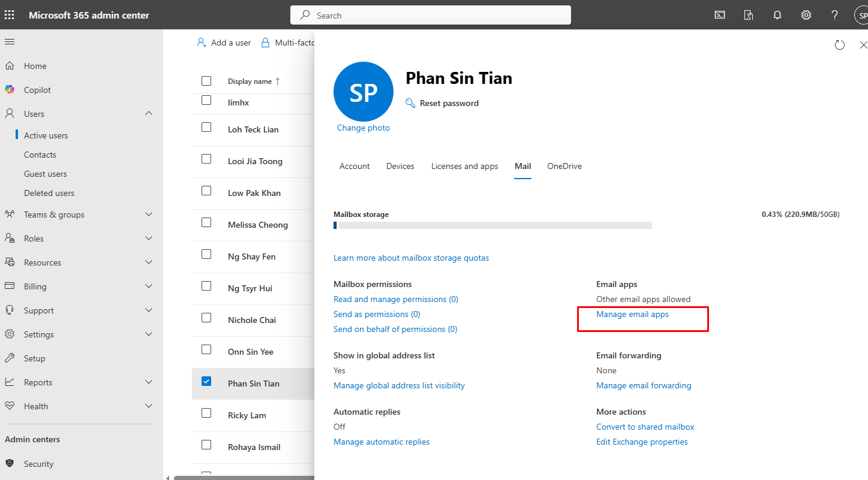
Task: Click the Manage email apps link
Action: [632, 314]
